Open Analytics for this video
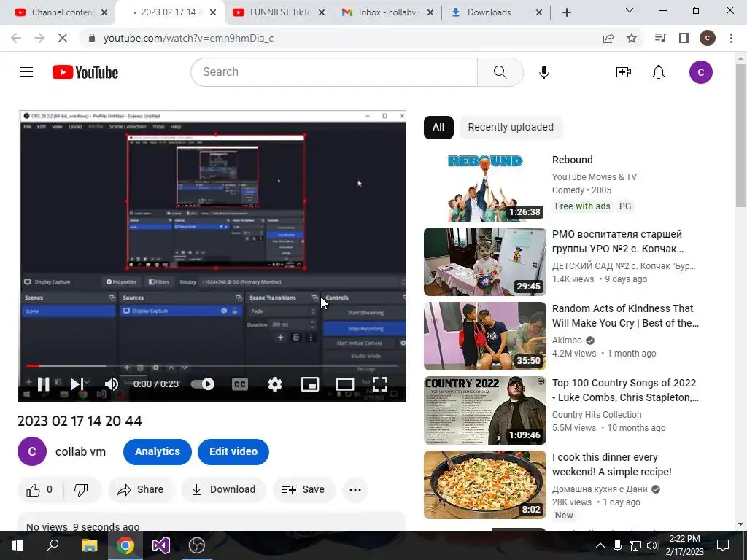The image size is (747, 560). pos(158,451)
